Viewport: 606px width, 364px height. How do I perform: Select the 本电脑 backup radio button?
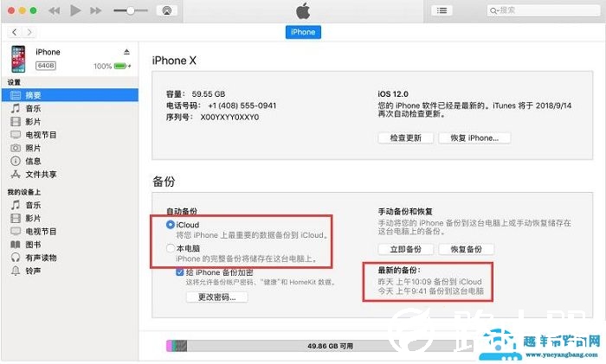click(x=170, y=248)
